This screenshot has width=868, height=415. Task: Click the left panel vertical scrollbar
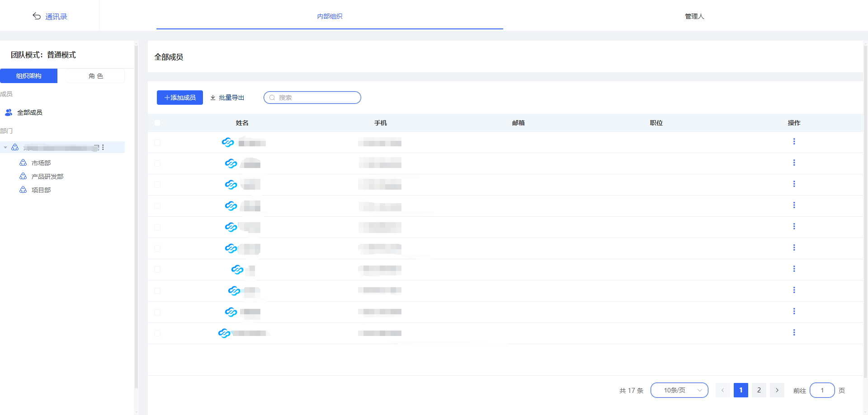pos(136,217)
